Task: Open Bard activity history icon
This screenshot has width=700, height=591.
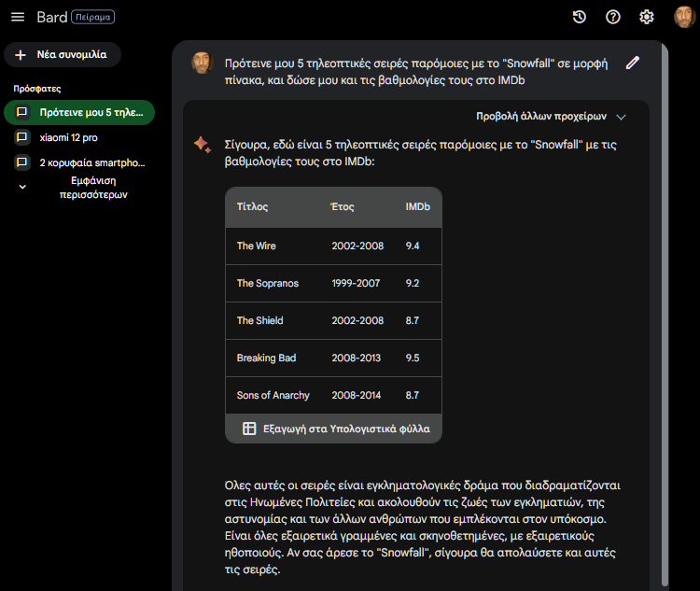Action: click(579, 17)
